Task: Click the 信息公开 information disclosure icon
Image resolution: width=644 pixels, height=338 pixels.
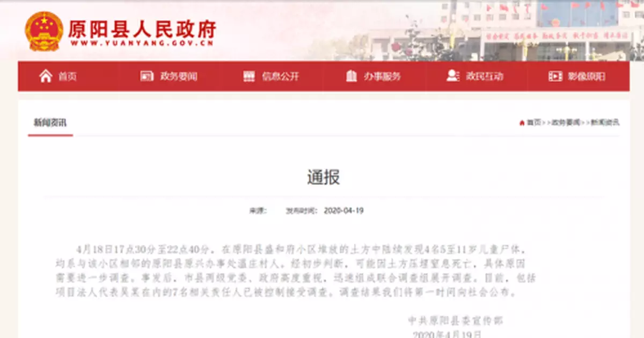Action: tap(249, 76)
